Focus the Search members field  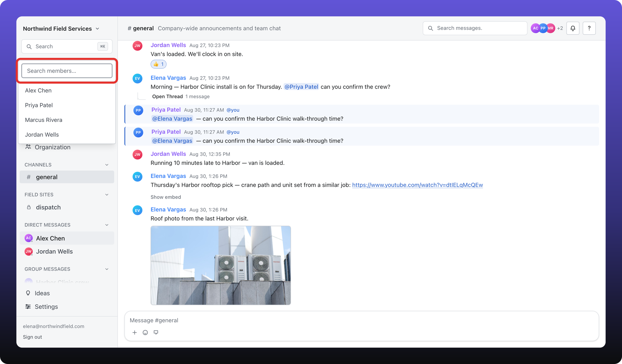pyautogui.click(x=67, y=71)
